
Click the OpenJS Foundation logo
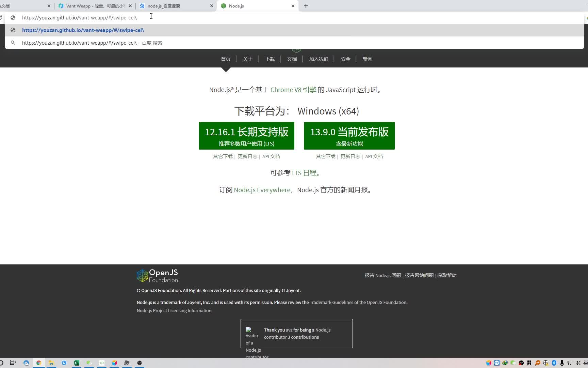pos(157,276)
